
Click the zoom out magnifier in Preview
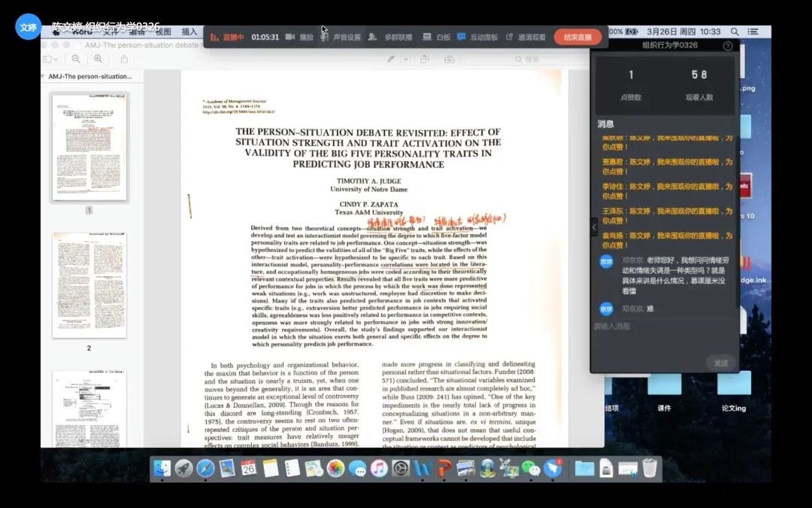click(x=76, y=59)
